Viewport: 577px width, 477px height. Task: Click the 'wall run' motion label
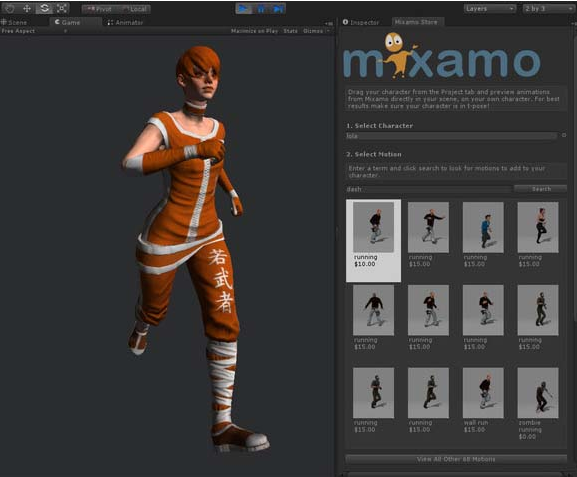point(476,423)
